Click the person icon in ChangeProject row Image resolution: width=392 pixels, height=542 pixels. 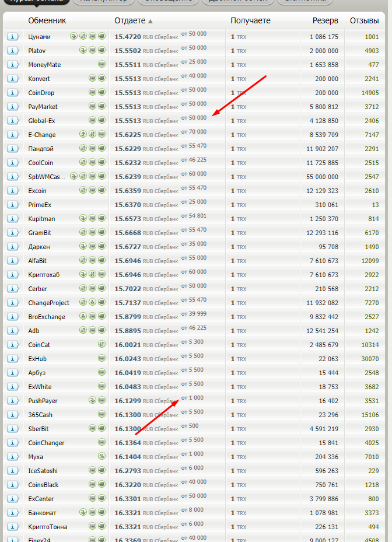92,302
